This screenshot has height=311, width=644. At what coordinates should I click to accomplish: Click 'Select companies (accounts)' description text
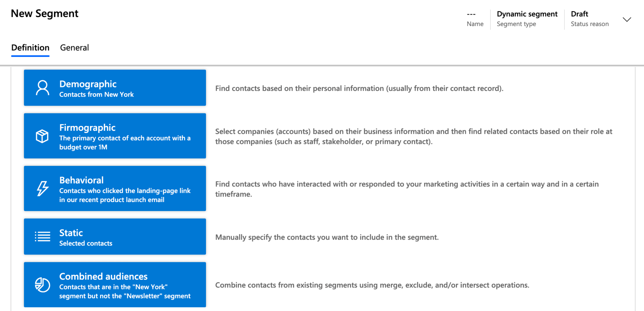coord(414,136)
